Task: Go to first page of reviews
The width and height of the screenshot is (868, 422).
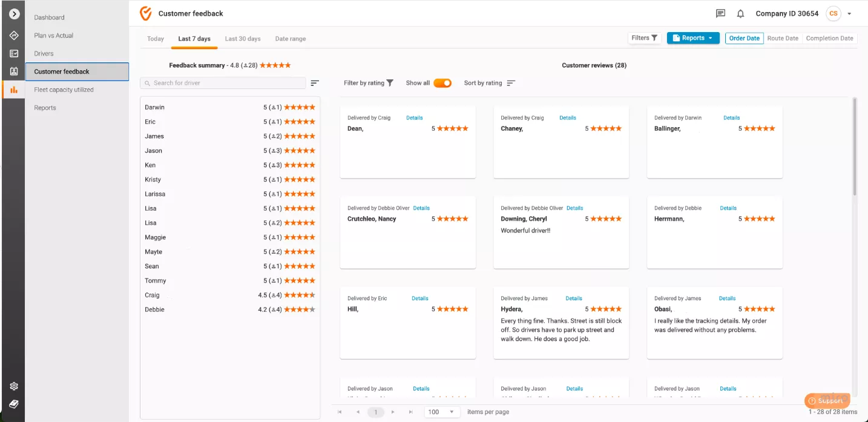Action: pos(340,412)
